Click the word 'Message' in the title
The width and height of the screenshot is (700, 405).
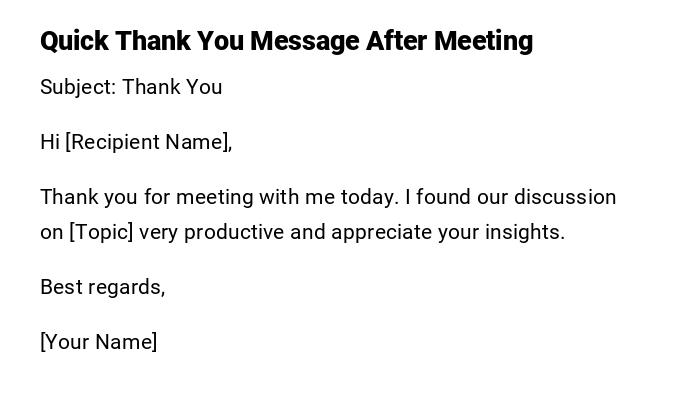[x=304, y=41]
